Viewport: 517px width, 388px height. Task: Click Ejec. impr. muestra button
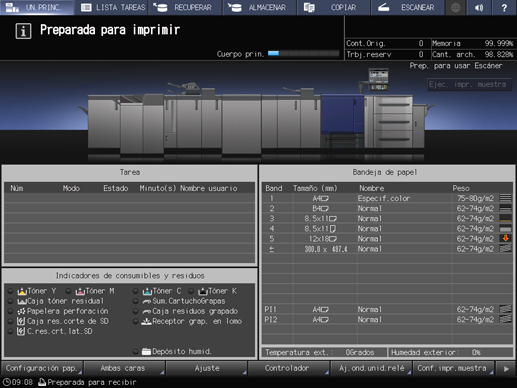point(469,85)
